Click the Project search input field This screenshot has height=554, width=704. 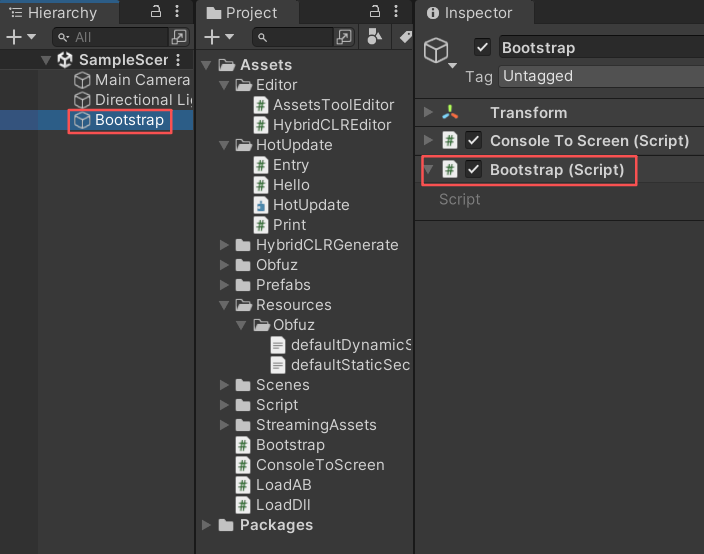pyautogui.click(x=300, y=37)
